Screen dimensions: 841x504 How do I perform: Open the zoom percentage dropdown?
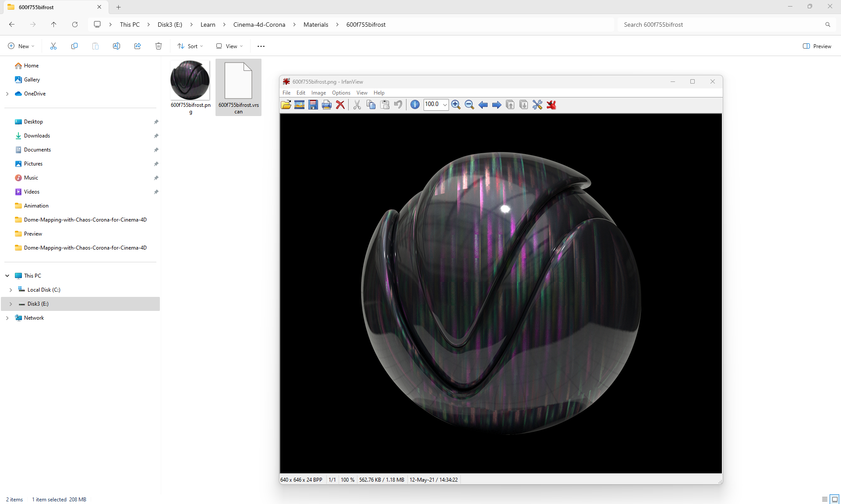[445, 105]
